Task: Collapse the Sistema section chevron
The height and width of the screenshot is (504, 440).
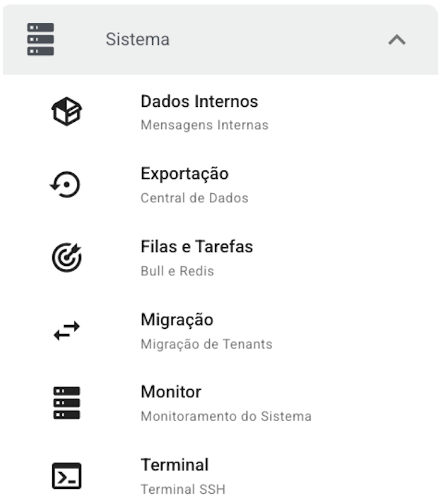Action: click(x=397, y=40)
